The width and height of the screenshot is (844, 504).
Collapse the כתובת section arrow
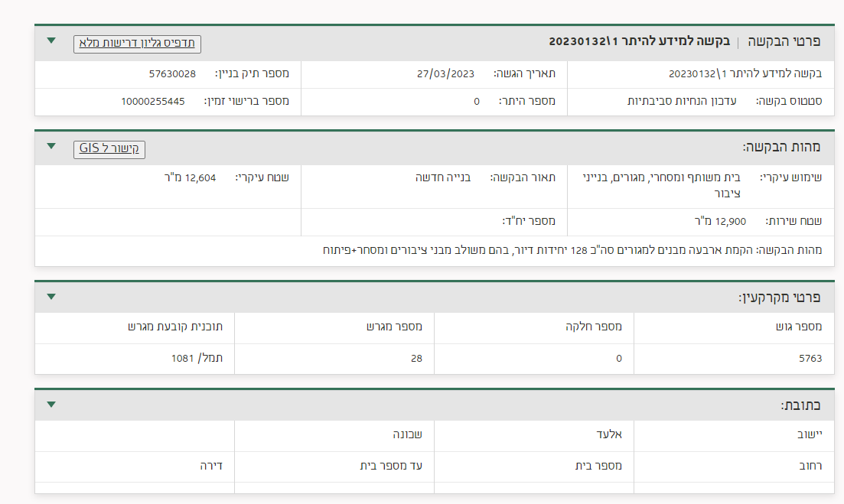click(x=51, y=405)
